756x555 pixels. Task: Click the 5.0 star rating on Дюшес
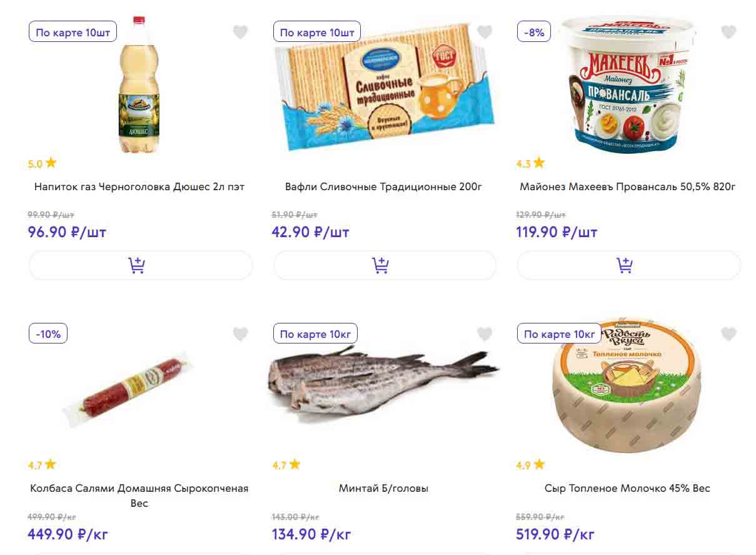(x=43, y=163)
